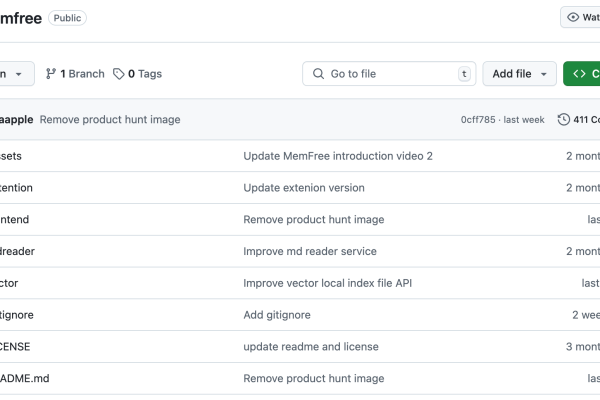Open the reader folder
The width and height of the screenshot is (600, 400).
click(17, 251)
